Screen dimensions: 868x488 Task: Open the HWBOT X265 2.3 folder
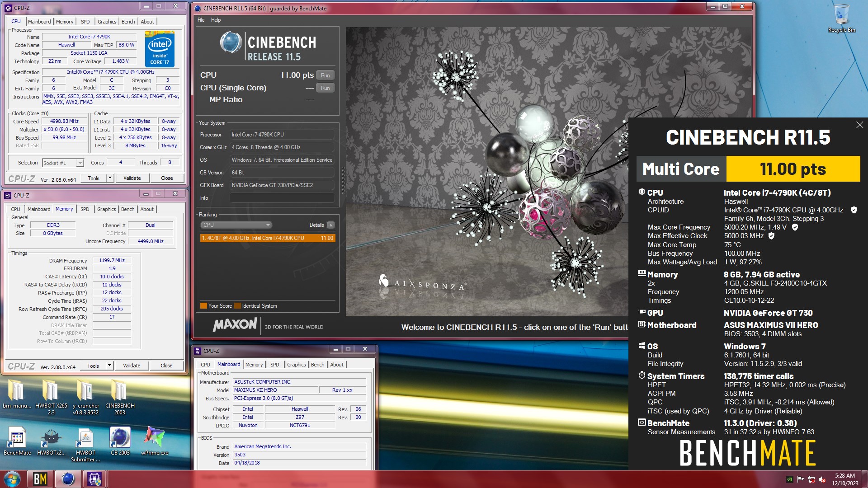[51, 397]
